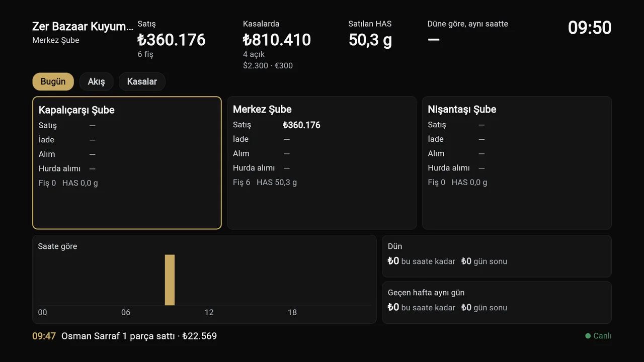The image size is (644, 362).
Task: Click 'Fiş 6 HAS 50,3 g' in Merkez card
Action: coord(265,182)
